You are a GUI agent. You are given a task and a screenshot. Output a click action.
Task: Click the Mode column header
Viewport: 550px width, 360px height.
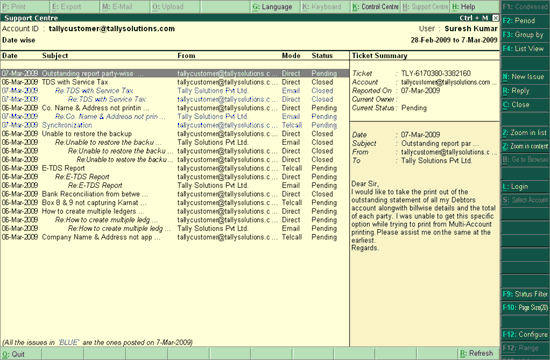(291, 55)
